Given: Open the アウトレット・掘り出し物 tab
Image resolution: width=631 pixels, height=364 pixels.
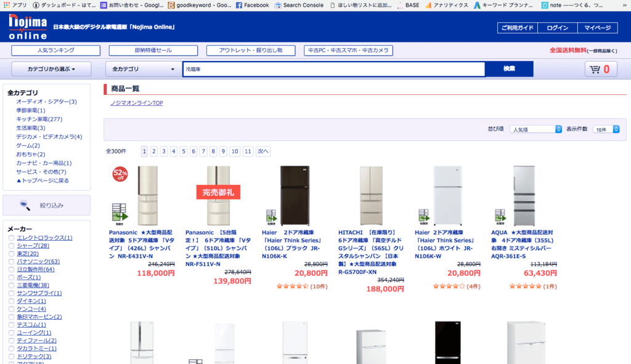Looking at the screenshot, I should [x=251, y=51].
